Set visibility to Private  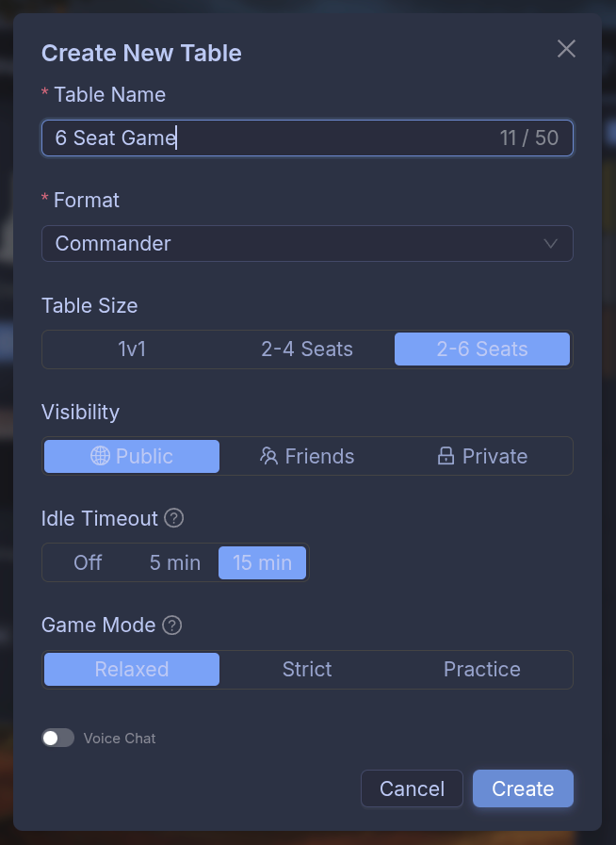[482, 457]
